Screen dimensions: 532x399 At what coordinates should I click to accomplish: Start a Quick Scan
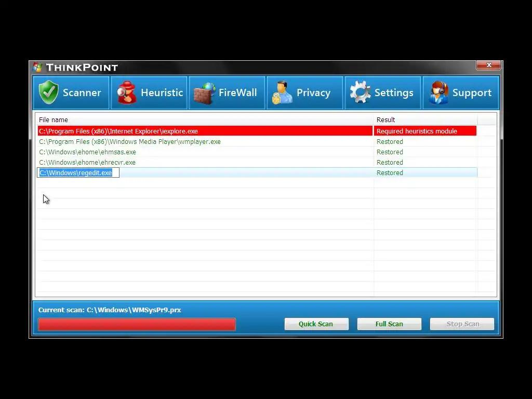click(316, 324)
